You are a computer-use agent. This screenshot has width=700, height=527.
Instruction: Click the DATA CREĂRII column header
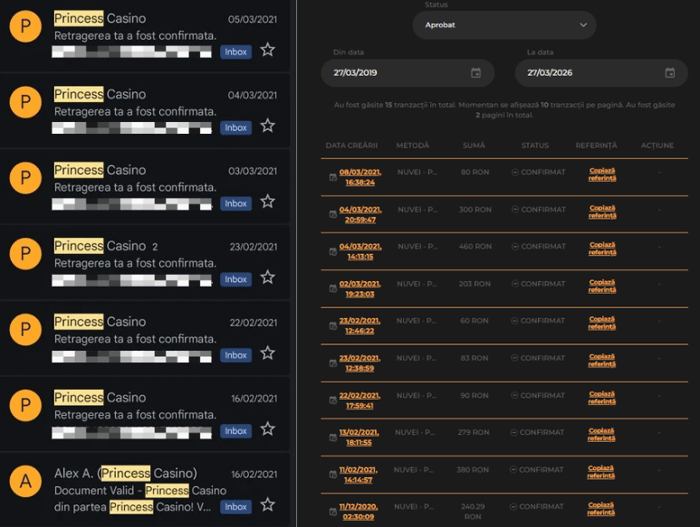coord(352,146)
